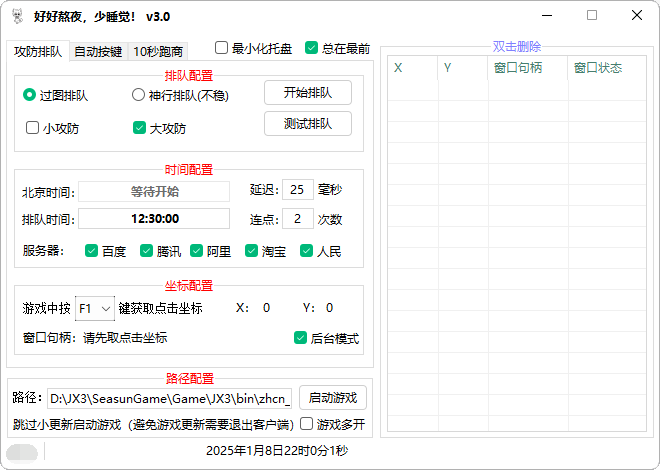Click the 测试排队 button
Image resolution: width=660 pixels, height=470 pixels.
(308, 124)
